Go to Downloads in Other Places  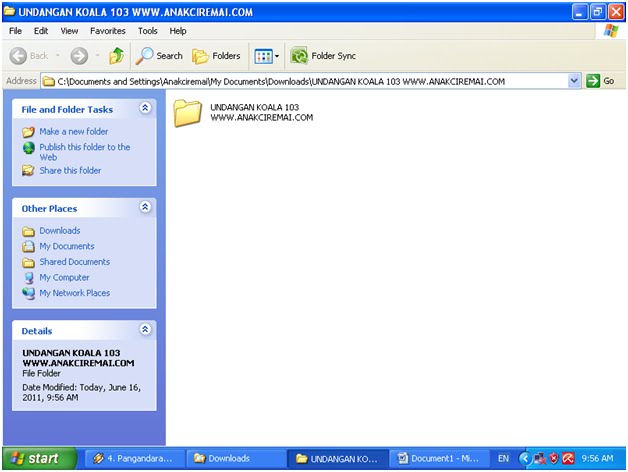60,231
